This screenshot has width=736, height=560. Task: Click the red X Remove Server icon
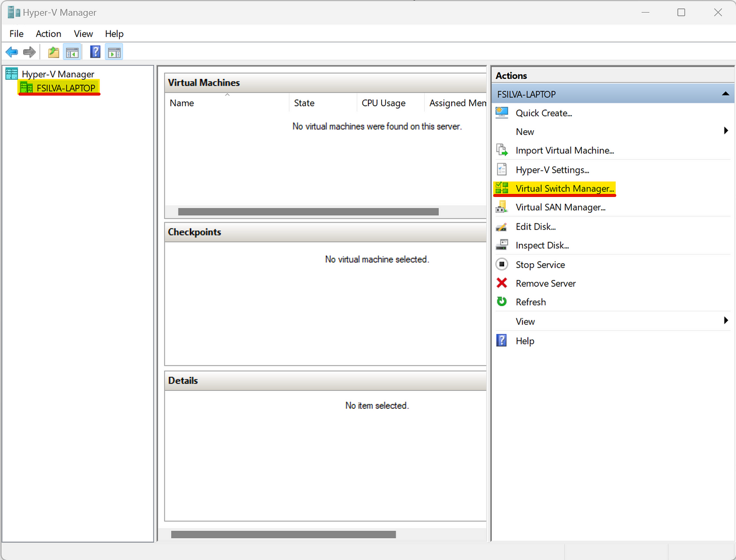pyautogui.click(x=502, y=283)
